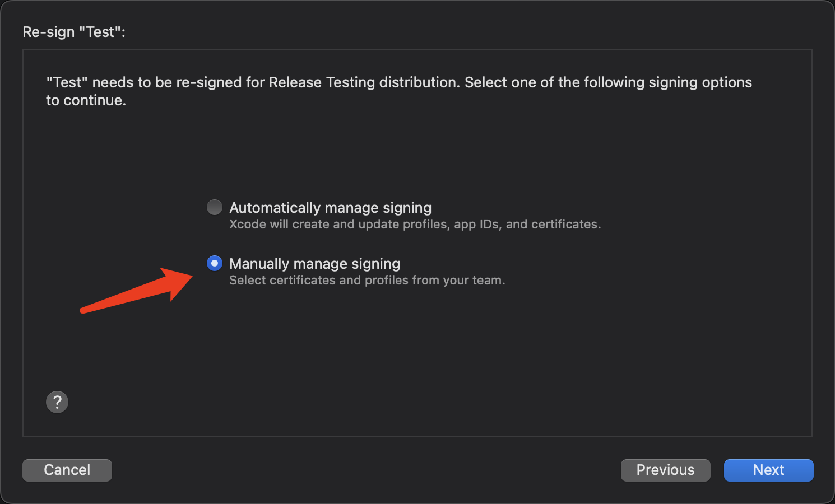The width and height of the screenshot is (835, 504).
Task: Click the unselected gray radio circle
Action: pos(215,207)
